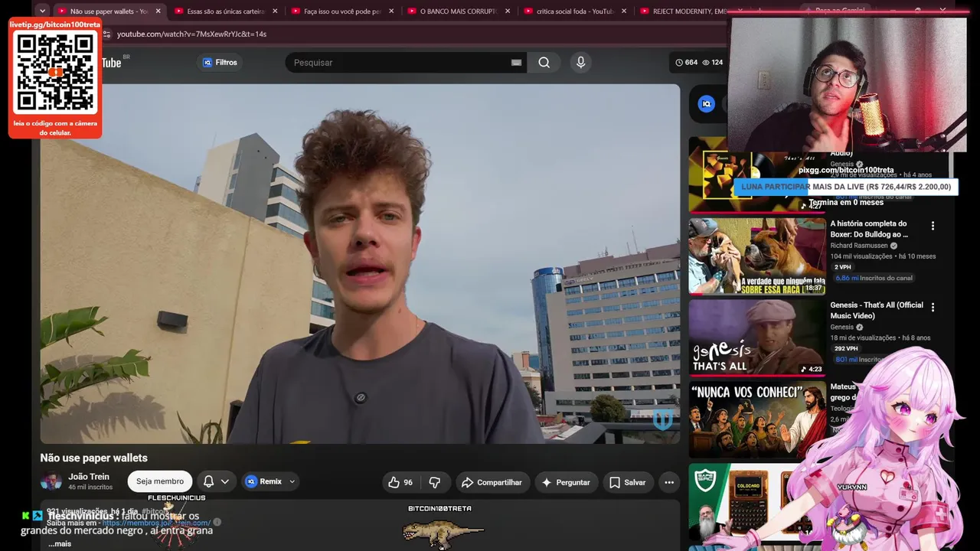Click the clock stat showing 664

click(686, 63)
